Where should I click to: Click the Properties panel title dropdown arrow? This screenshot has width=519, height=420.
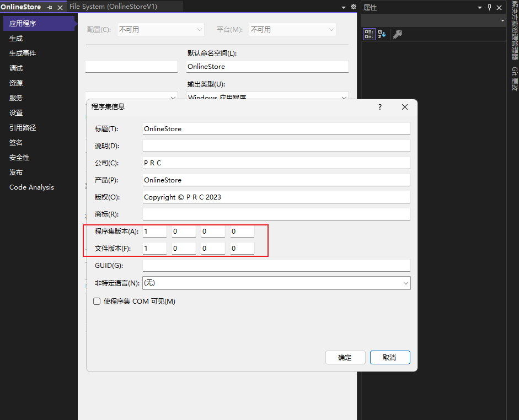(479, 7)
